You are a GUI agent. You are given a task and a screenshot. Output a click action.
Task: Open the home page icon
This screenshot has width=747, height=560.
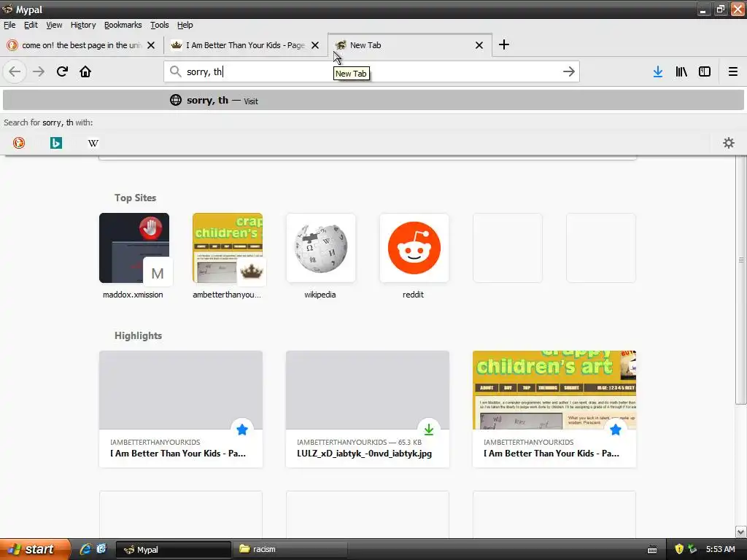(85, 72)
